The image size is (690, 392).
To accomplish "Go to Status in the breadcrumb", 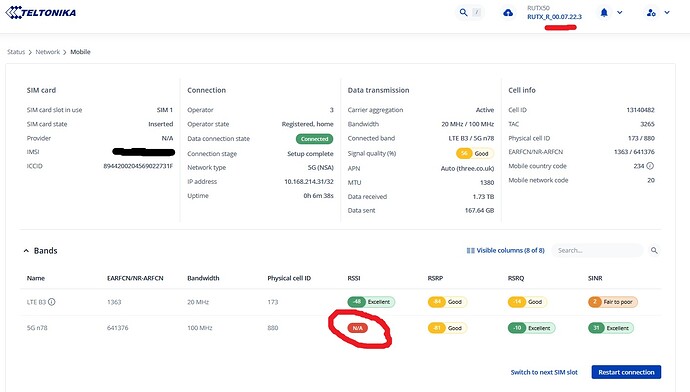I will tap(16, 52).
